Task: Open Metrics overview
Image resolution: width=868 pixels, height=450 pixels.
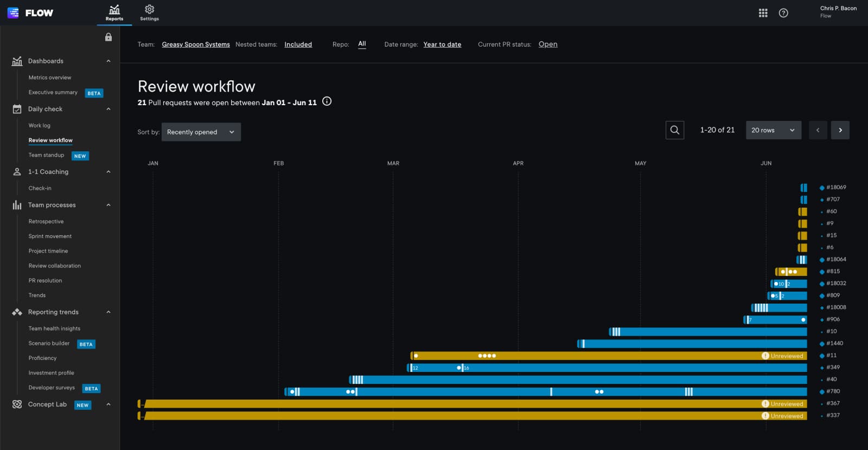Action: (50, 78)
